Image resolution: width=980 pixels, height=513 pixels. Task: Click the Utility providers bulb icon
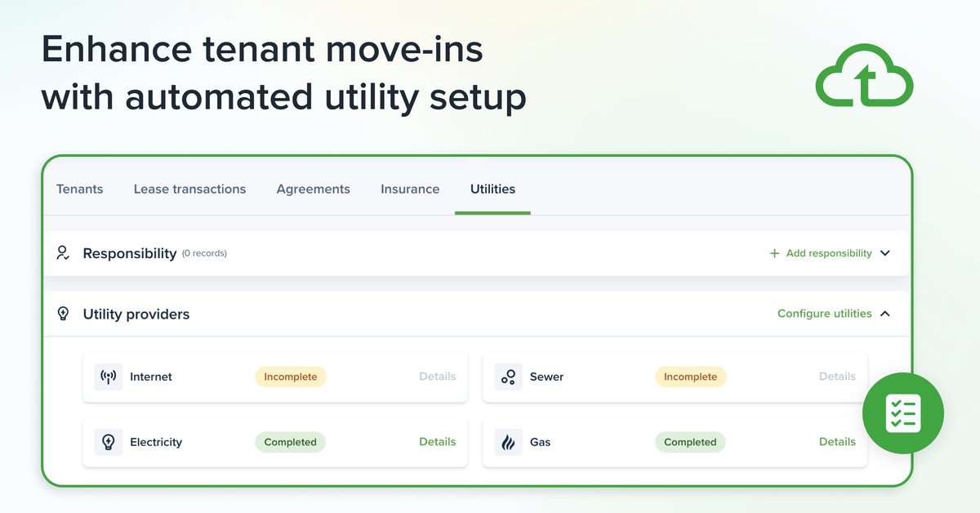coord(63,314)
